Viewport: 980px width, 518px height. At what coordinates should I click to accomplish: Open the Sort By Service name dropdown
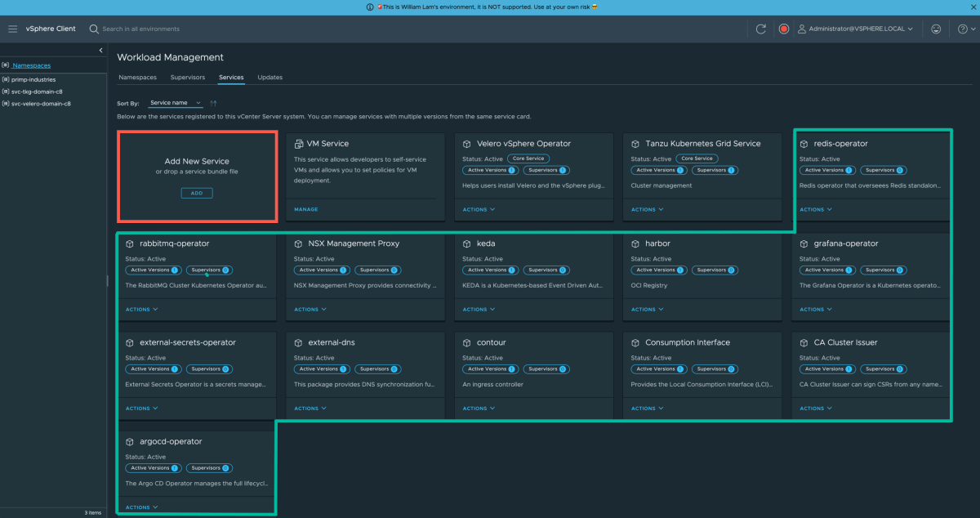pos(176,103)
